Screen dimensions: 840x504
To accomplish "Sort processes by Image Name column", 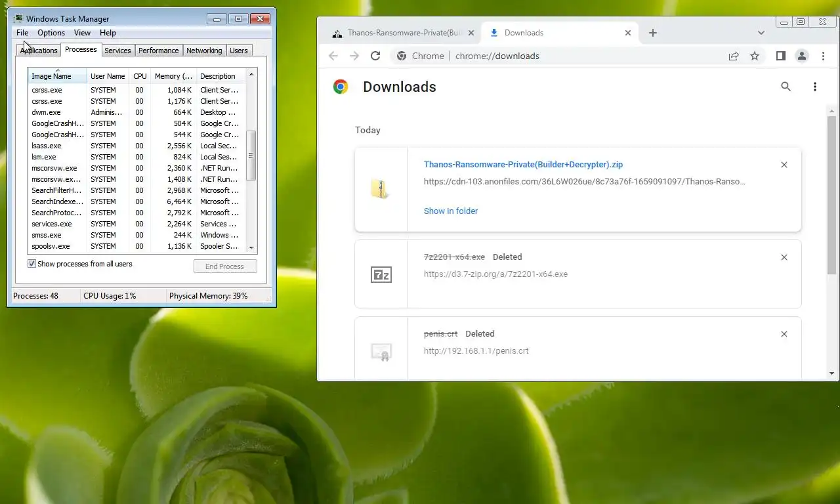I will [x=57, y=76].
